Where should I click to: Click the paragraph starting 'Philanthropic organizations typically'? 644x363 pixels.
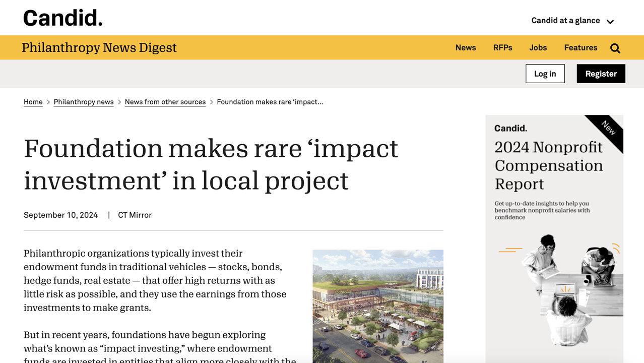click(155, 280)
